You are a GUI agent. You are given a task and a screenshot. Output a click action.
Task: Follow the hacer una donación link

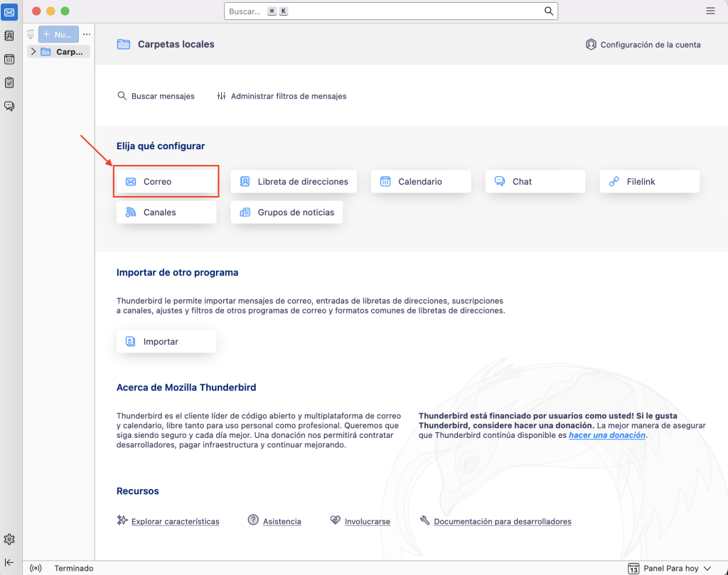point(607,435)
